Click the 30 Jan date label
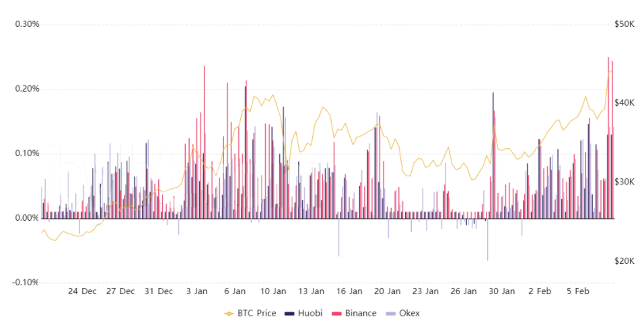The image size is (644, 321). coord(502,291)
